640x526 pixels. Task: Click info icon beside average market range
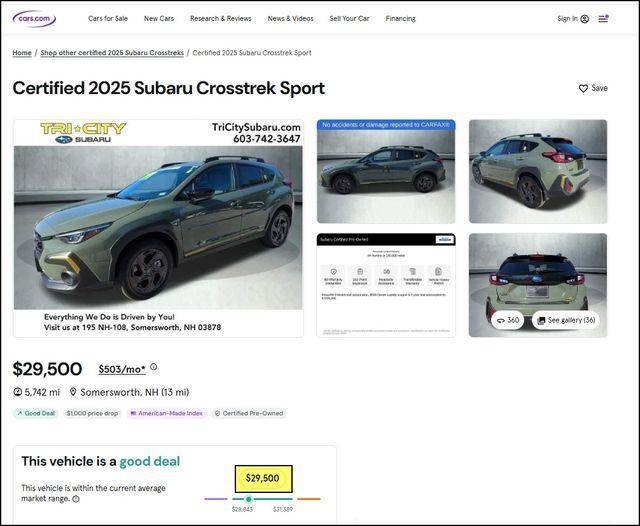pos(76,499)
